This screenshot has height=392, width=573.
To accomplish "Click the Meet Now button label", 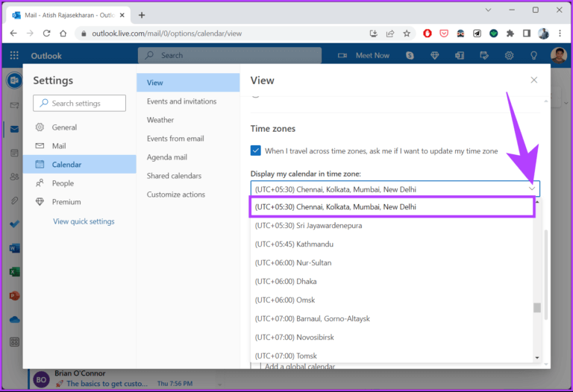I will tap(372, 55).
